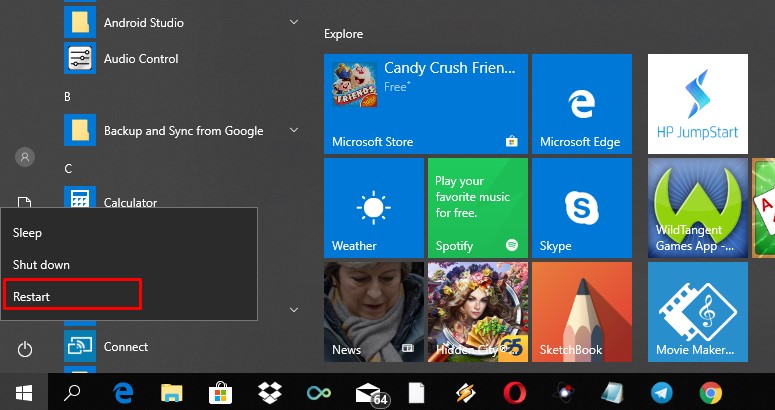Expand the Backup and Sync from Google folder
The height and width of the screenshot is (410, 775).
click(x=294, y=130)
